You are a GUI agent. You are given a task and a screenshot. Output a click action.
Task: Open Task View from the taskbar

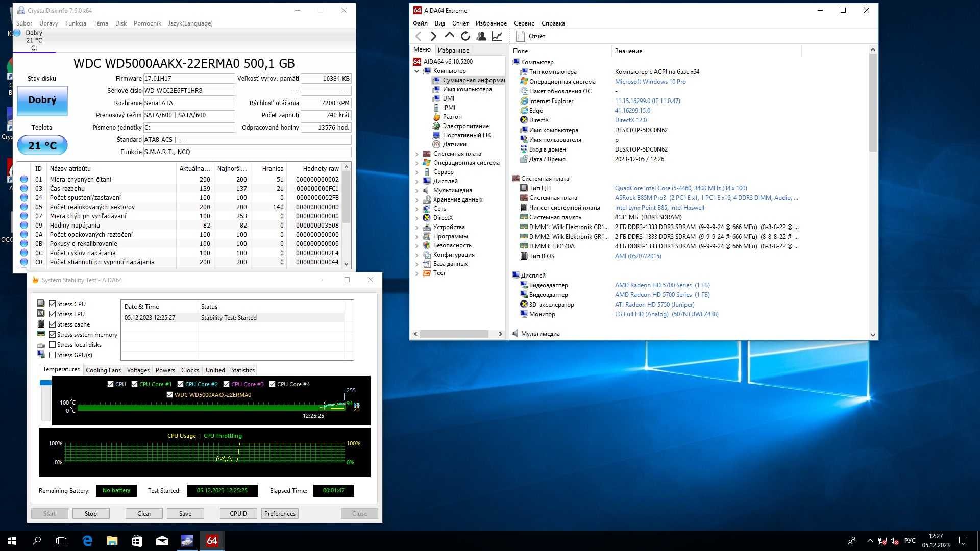pos(61,541)
